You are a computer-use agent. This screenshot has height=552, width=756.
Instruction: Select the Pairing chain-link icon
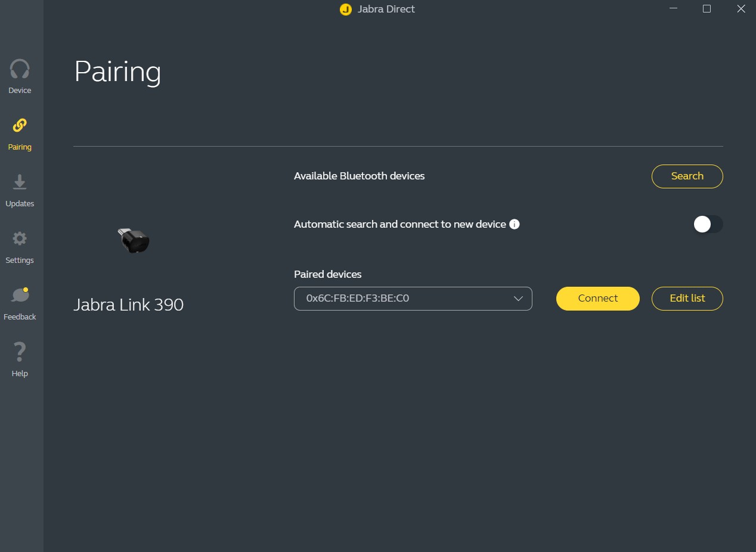tap(20, 125)
